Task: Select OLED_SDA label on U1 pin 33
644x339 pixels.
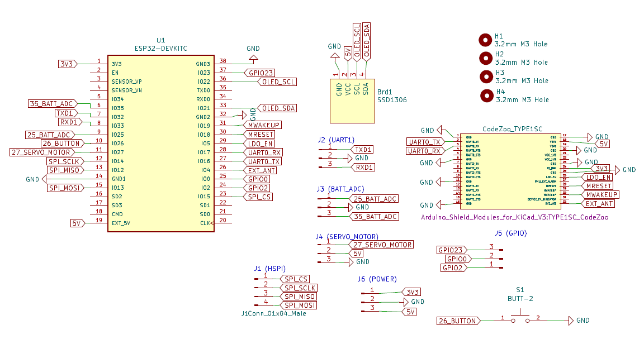Action: coord(277,108)
